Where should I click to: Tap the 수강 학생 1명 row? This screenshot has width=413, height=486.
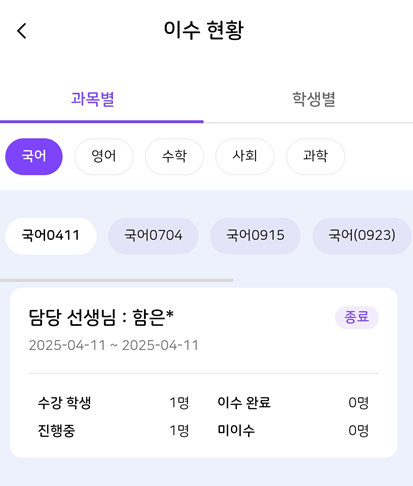(113, 403)
